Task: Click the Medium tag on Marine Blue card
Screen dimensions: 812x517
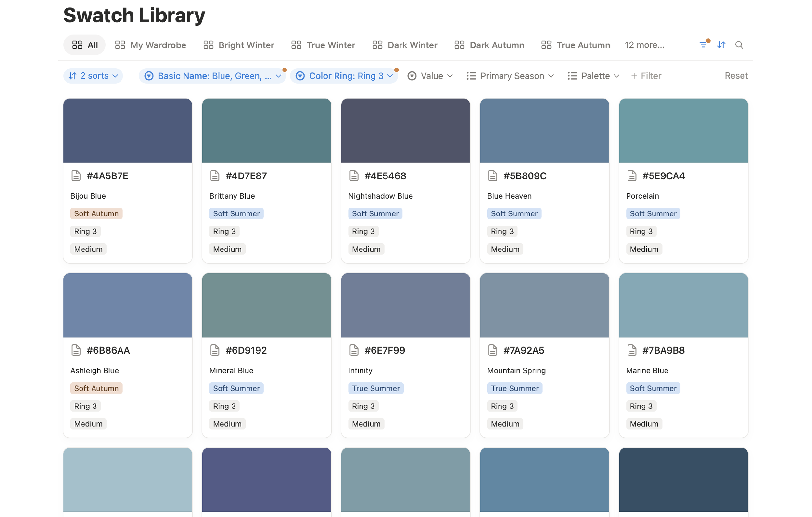Action: click(x=644, y=424)
